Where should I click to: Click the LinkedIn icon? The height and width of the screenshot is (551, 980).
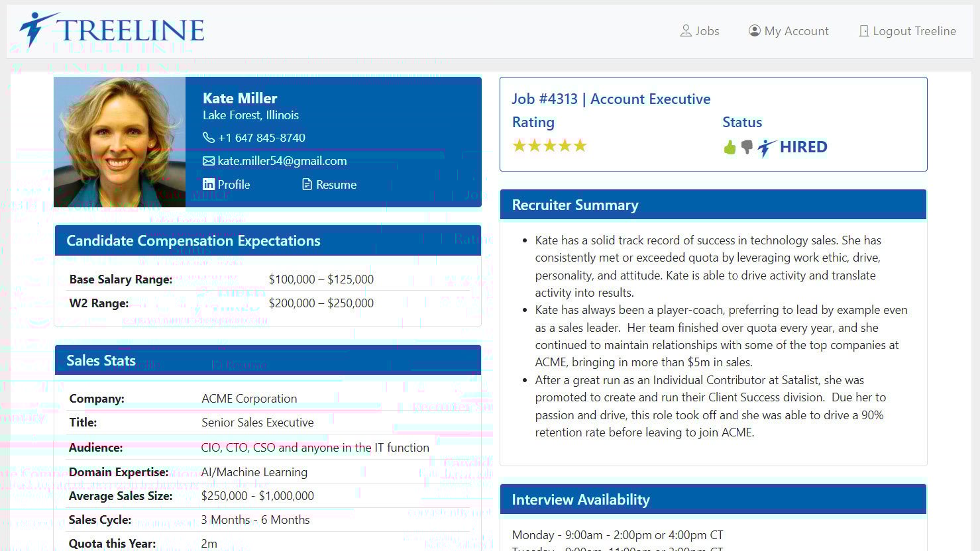[209, 184]
